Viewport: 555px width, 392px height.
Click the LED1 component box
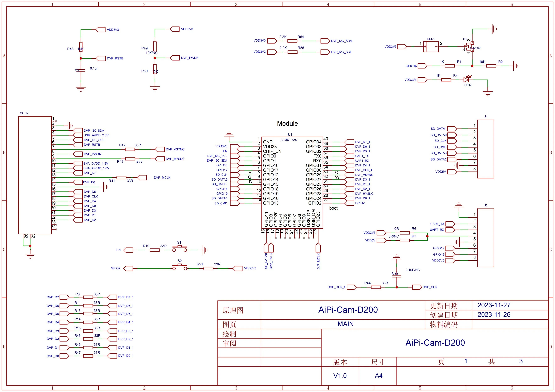pyautogui.click(x=431, y=47)
